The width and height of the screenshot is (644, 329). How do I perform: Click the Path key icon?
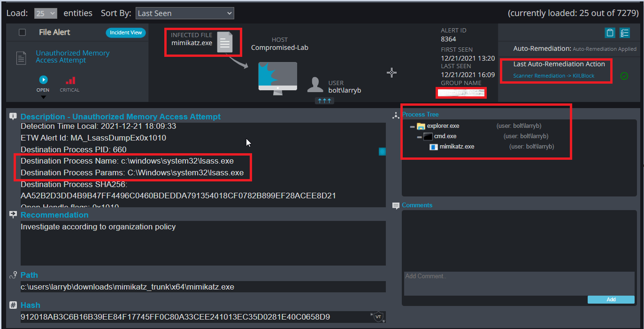(13, 275)
